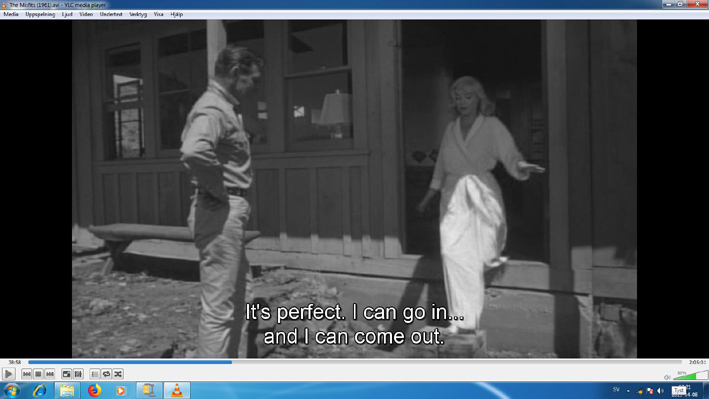This screenshot has height=399, width=709.
Task: Open the Media menu
Action: tap(11, 14)
